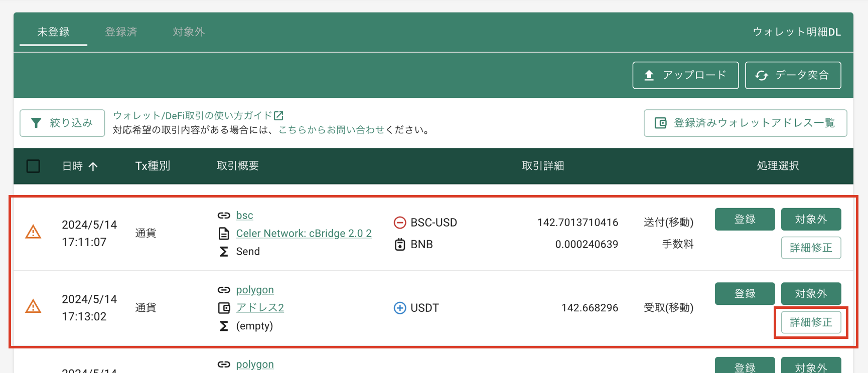Click 登録 on the 17:11:07 row
The image size is (868, 373).
[745, 219]
